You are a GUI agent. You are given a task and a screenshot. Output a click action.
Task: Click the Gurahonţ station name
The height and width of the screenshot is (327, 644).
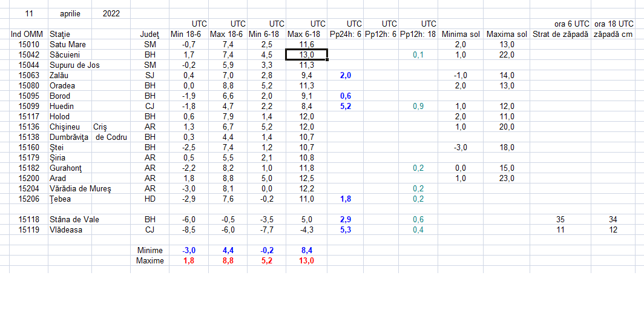66,168
